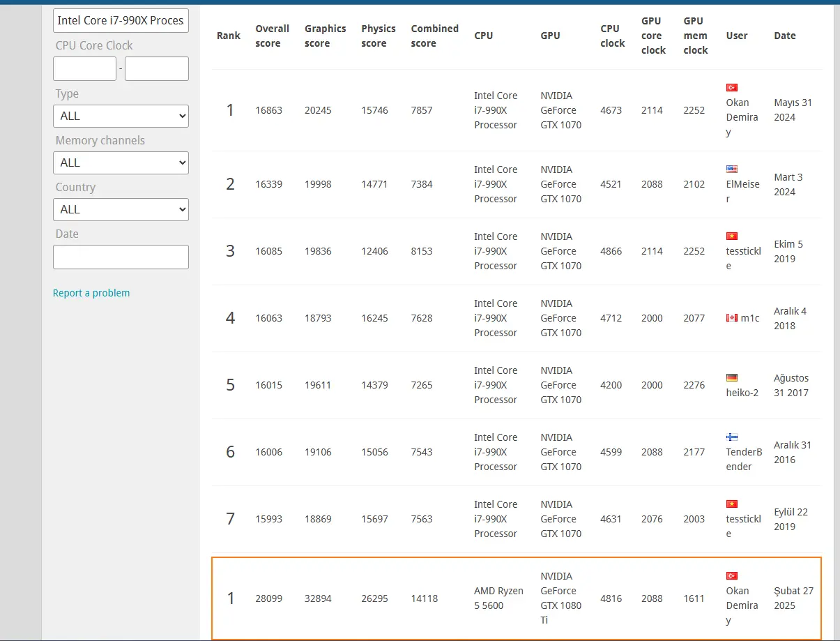This screenshot has width=840, height=641.
Task: Click the Report a problem link
Action: coord(91,293)
